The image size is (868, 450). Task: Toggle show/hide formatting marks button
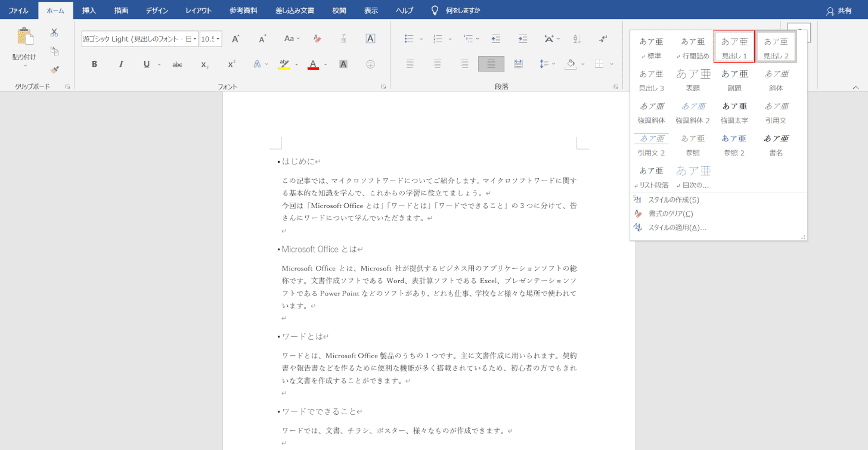(x=603, y=39)
